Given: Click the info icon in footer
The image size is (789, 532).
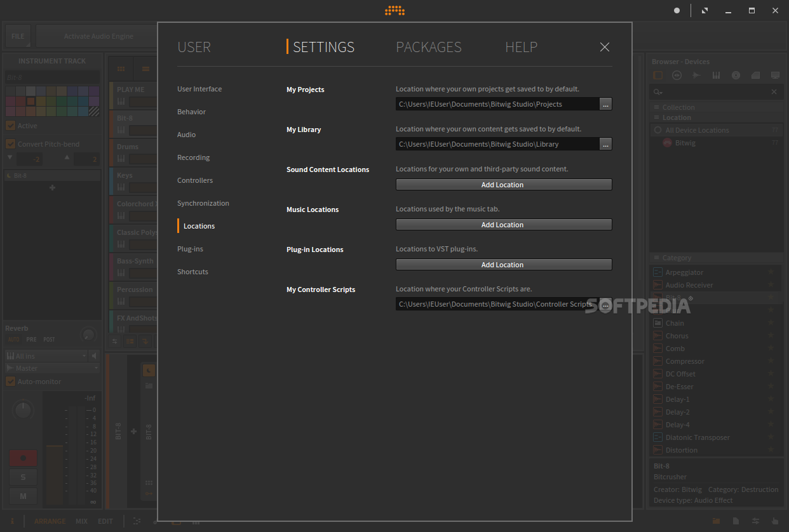Looking at the screenshot, I should 12,521.
